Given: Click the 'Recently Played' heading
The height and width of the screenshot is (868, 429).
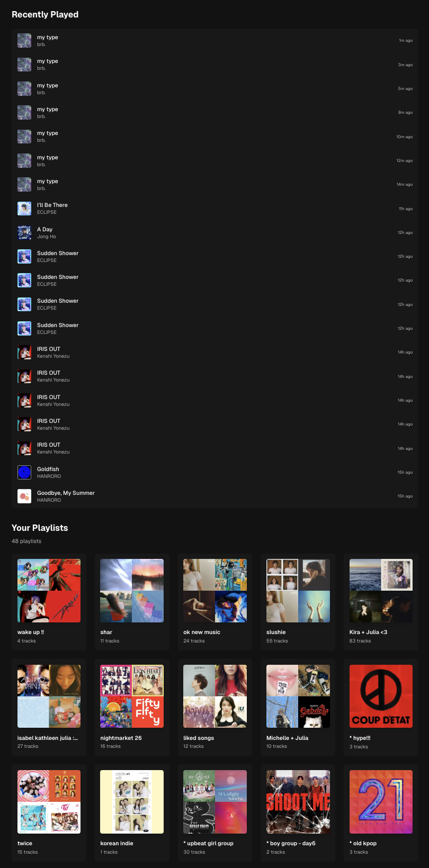Looking at the screenshot, I should [x=45, y=14].
